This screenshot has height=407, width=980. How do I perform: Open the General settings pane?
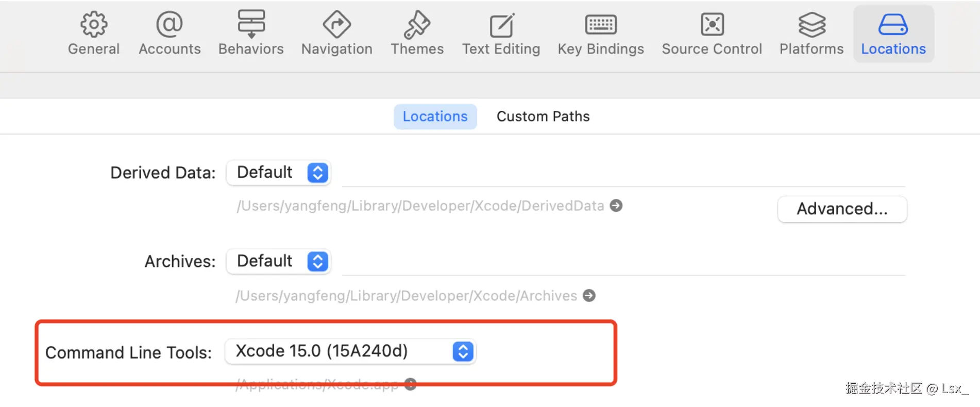click(94, 34)
